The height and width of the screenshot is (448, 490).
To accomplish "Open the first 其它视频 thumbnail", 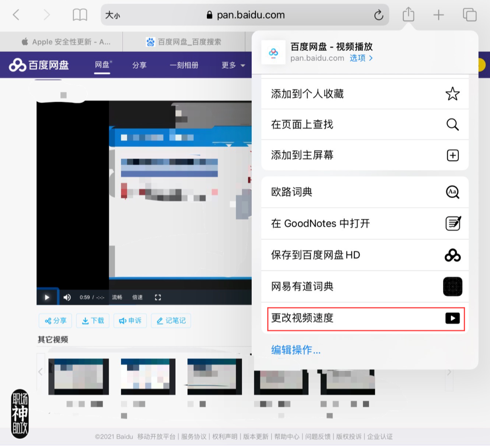I will (78, 377).
